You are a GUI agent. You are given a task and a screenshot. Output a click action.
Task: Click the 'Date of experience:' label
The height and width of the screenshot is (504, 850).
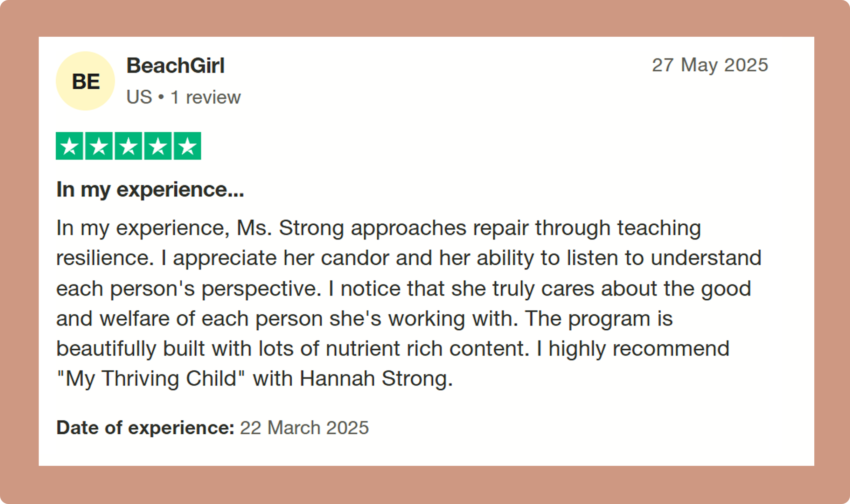point(145,428)
